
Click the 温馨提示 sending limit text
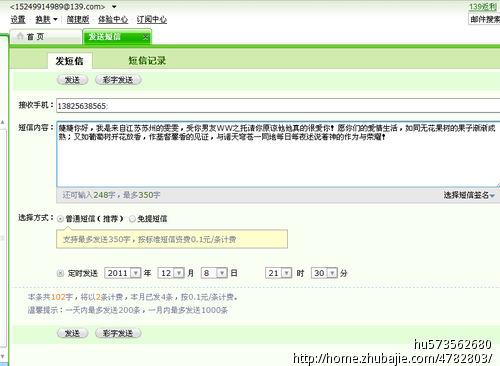128,310
